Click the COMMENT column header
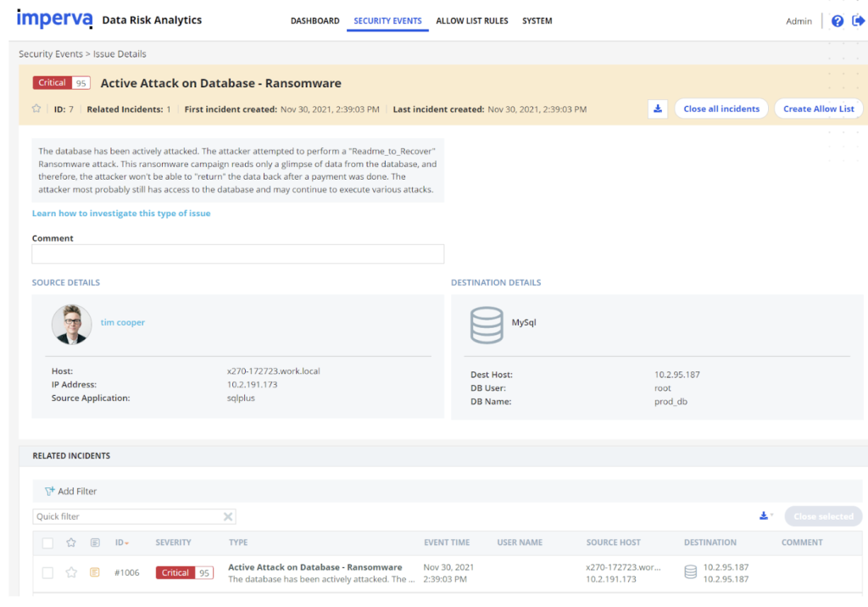868x607 pixels. (802, 543)
